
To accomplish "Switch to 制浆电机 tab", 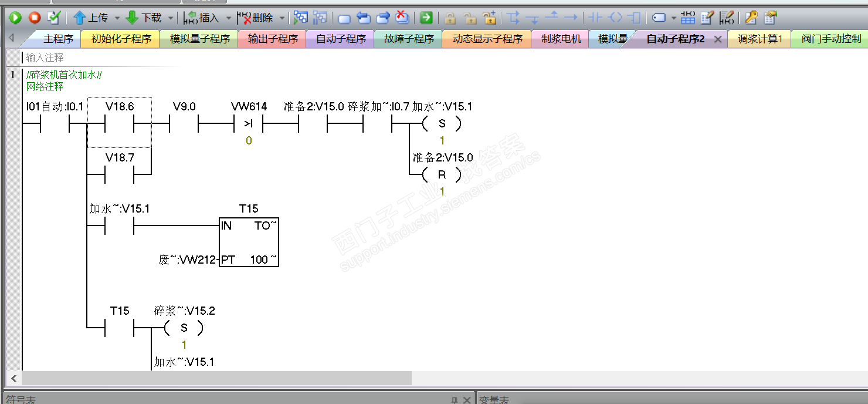I will pyautogui.click(x=561, y=39).
